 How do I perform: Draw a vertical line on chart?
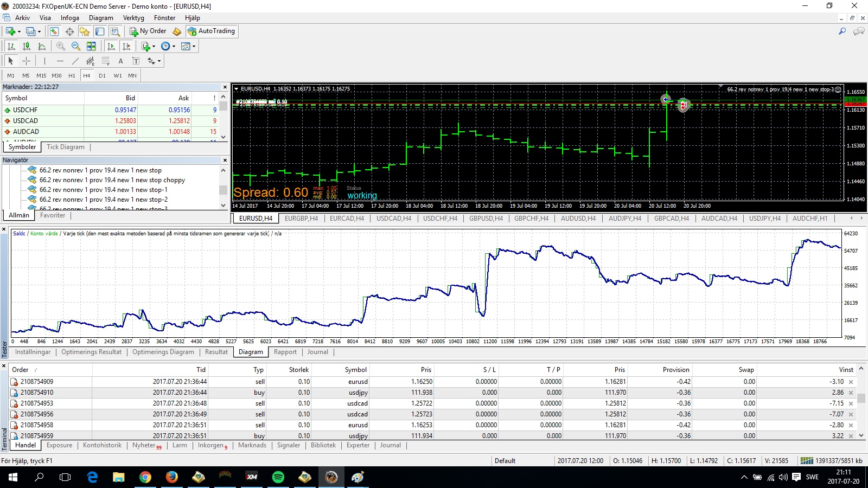point(44,61)
